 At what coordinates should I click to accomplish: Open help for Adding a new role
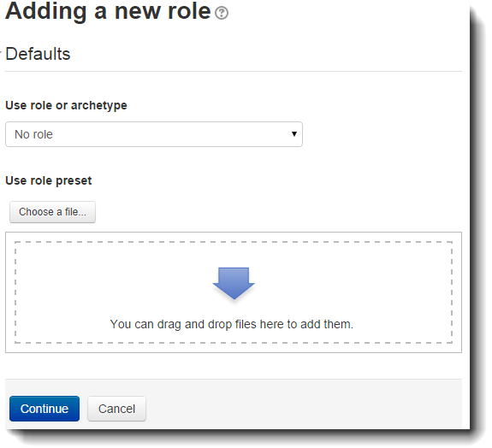coord(222,13)
